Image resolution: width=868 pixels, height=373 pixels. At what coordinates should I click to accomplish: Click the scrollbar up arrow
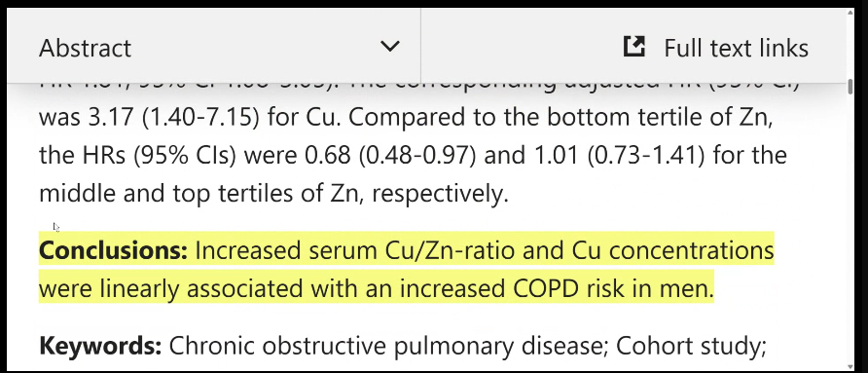(x=850, y=13)
